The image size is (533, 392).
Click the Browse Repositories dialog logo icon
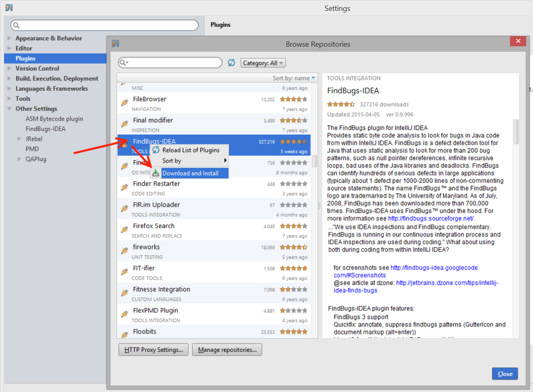click(x=115, y=44)
